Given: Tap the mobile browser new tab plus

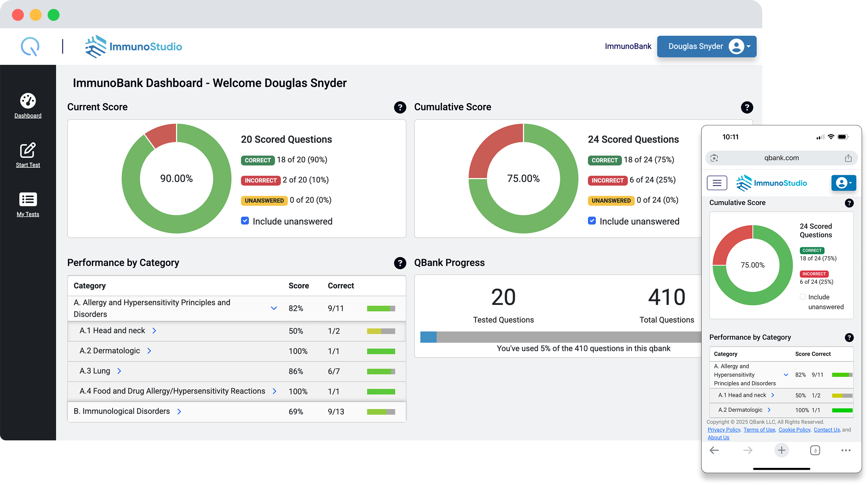Looking at the screenshot, I should [x=782, y=450].
